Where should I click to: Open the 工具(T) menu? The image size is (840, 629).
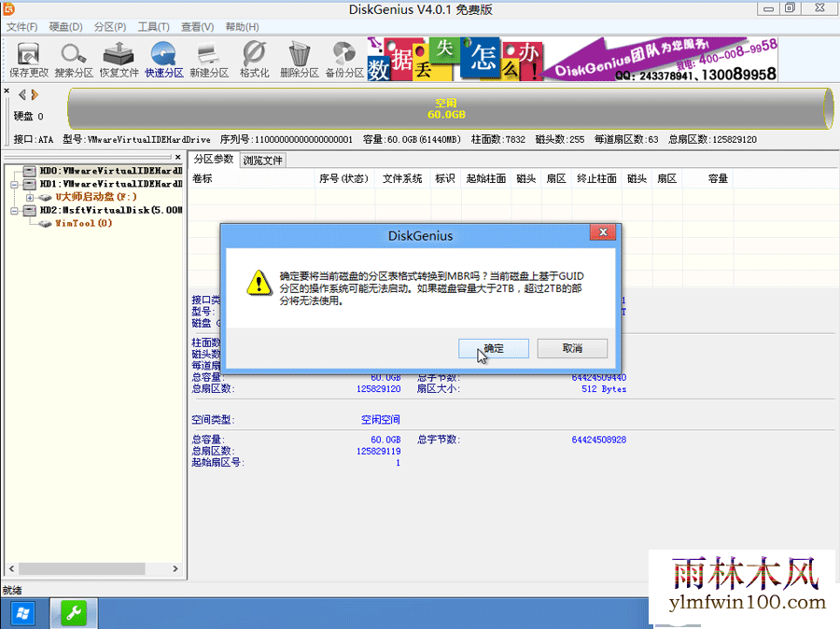154,27
